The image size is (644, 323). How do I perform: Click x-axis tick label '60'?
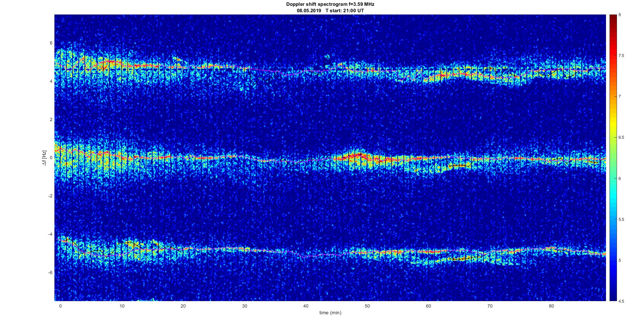tap(428, 306)
